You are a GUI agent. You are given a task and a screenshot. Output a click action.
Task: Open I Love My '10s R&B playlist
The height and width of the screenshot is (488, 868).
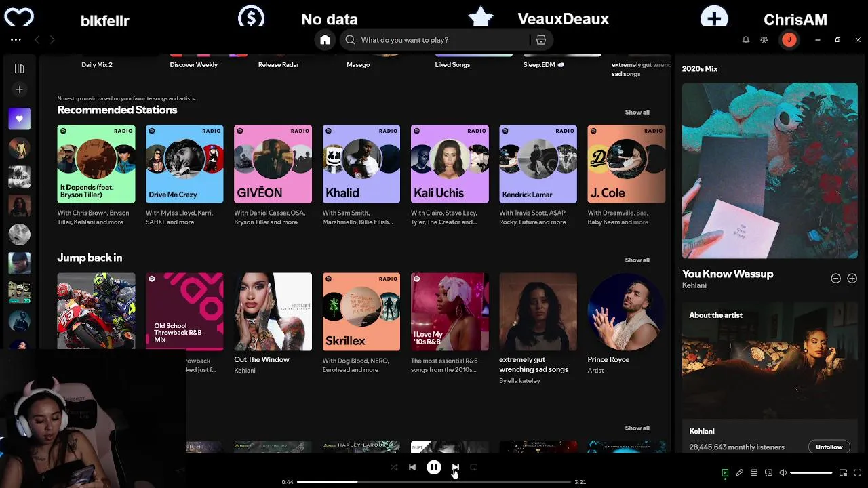tap(450, 312)
